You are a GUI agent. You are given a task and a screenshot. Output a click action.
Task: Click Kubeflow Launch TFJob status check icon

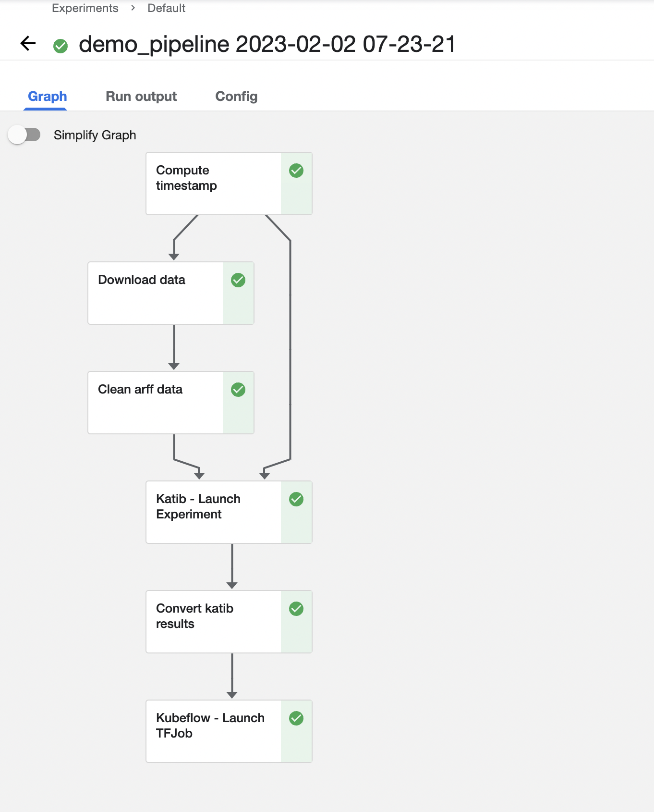click(296, 718)
